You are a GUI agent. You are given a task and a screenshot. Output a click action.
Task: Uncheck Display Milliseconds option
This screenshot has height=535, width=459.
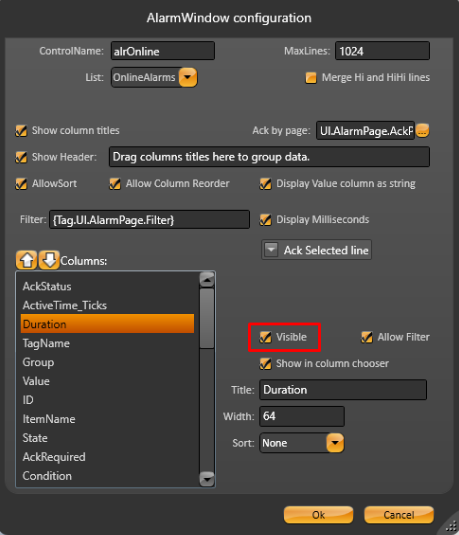[x=266, y=219]
